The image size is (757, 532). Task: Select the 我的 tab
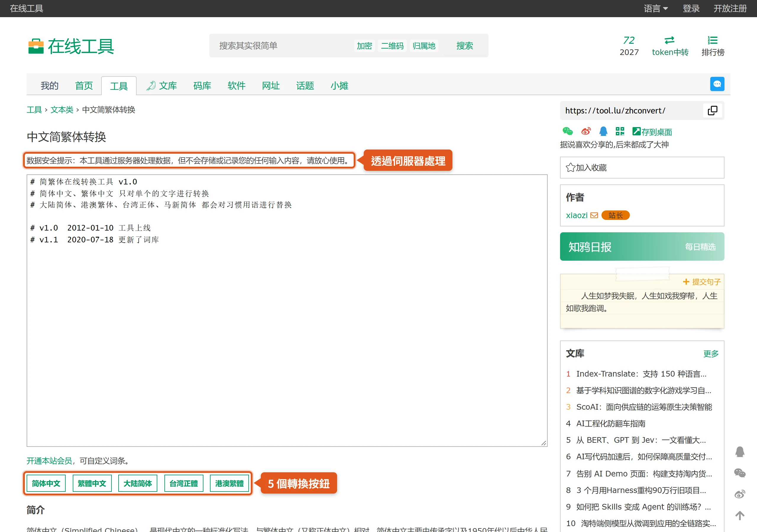pyautogui.click(x=49, y=86)
